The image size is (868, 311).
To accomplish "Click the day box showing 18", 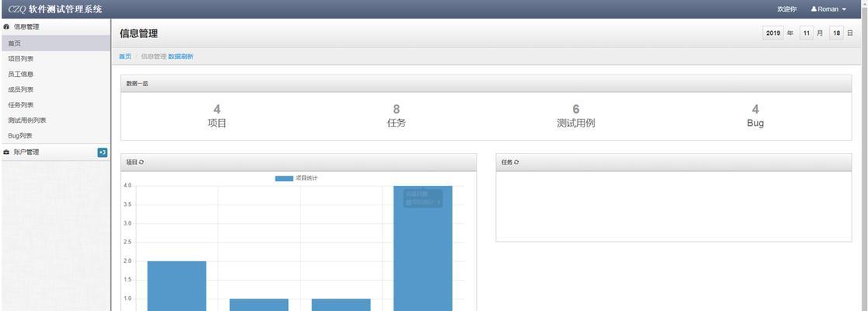I will click(x=837, y=33).
